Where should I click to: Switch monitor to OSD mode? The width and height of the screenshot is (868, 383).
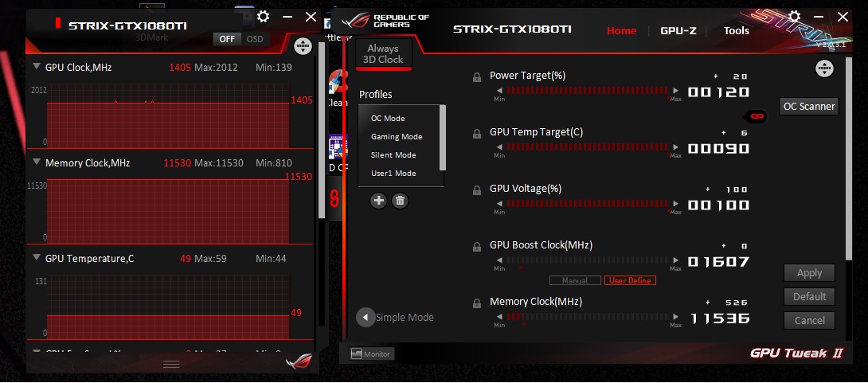point(255,39)
